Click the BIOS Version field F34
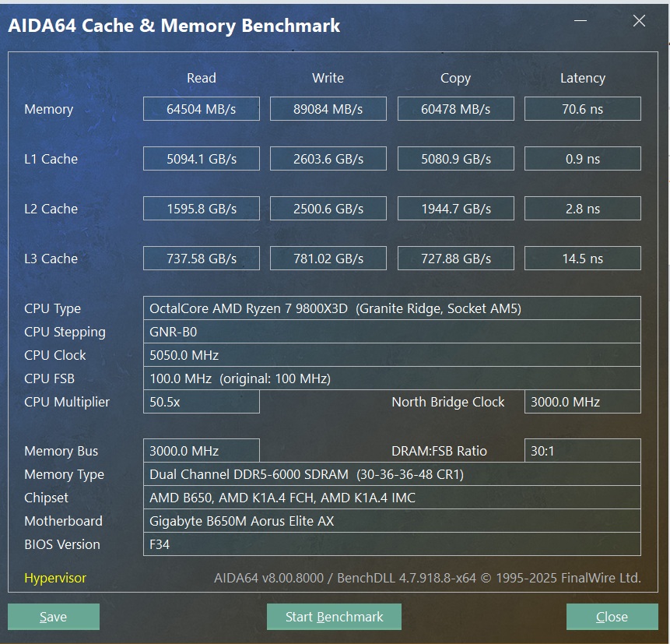This screenshot has width=670, height=644. pyautogui.click(x=392, y=544)
